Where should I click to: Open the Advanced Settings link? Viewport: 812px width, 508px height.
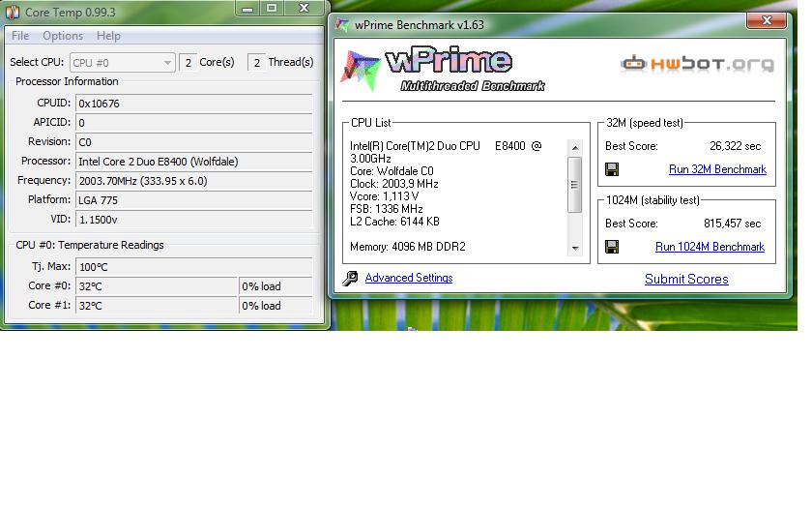click(408, 279)
